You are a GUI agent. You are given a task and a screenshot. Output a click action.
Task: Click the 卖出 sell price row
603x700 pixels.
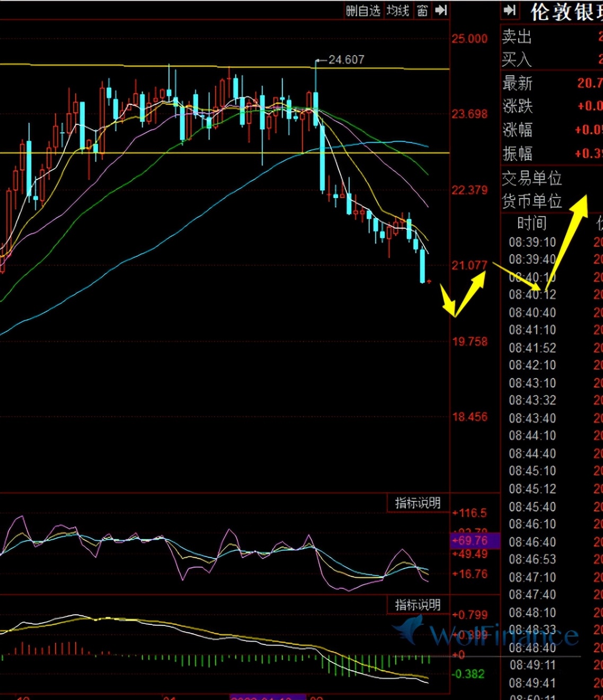551,37
